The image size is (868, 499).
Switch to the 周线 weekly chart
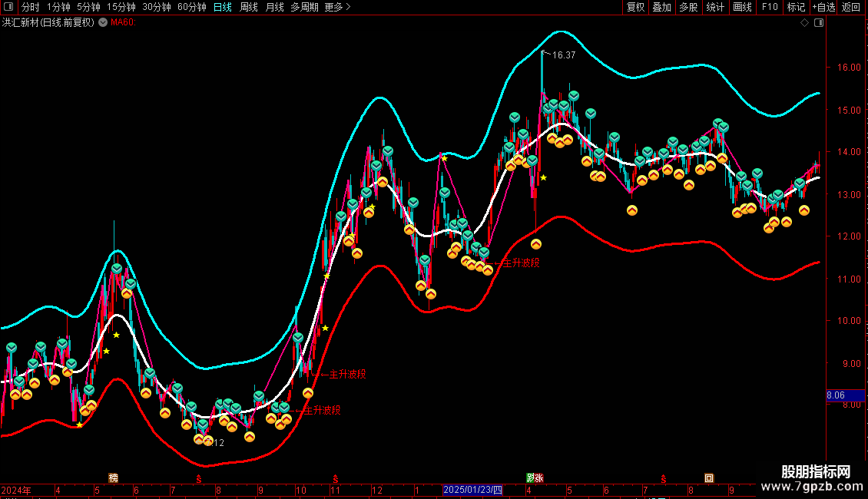249,7
